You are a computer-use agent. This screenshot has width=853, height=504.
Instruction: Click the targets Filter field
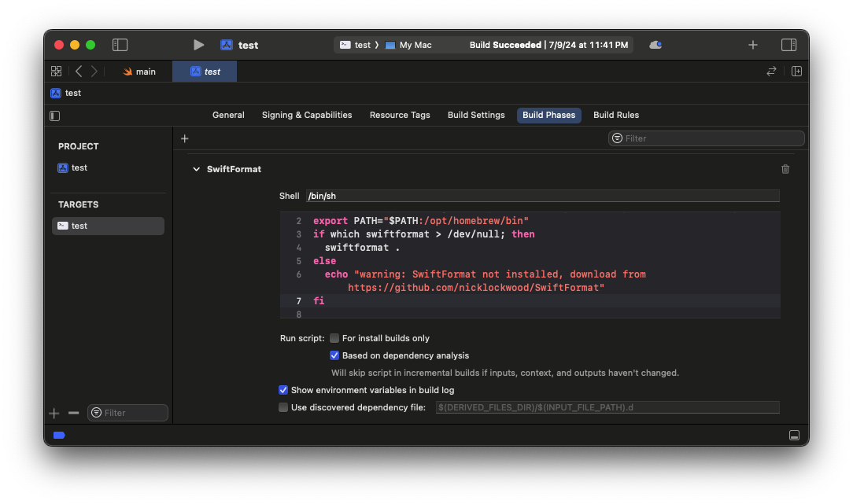tap(127, 413)
